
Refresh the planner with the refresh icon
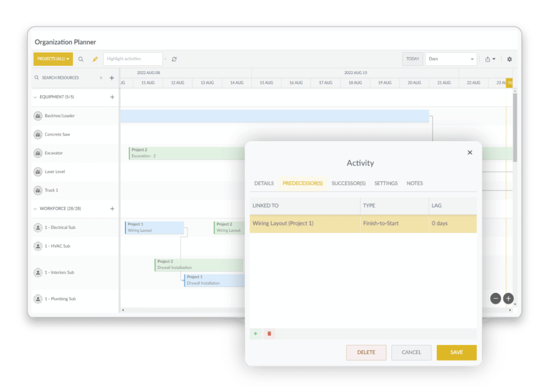click(x=175, y=59)
